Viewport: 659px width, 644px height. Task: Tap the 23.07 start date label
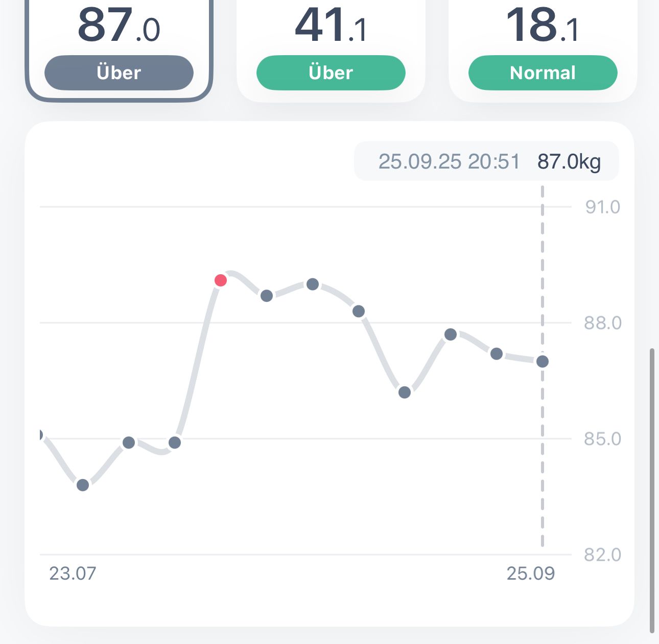[73, 574]
